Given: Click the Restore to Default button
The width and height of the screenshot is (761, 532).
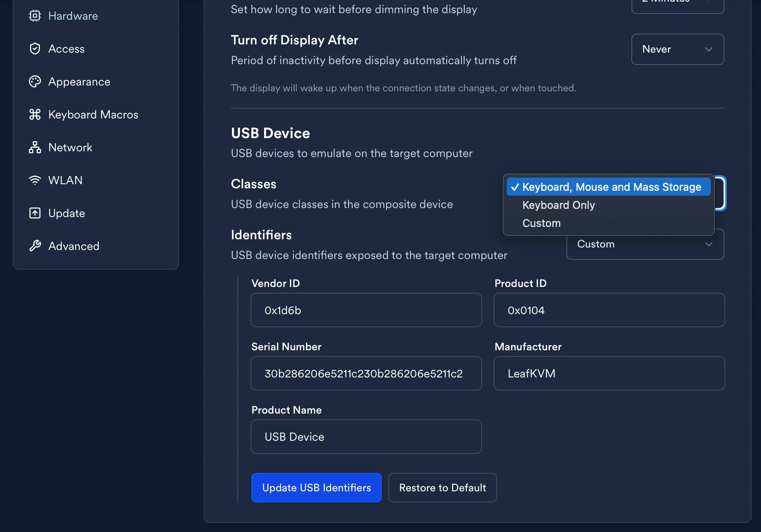Looking at the screenshot, I should pos(442,488).
